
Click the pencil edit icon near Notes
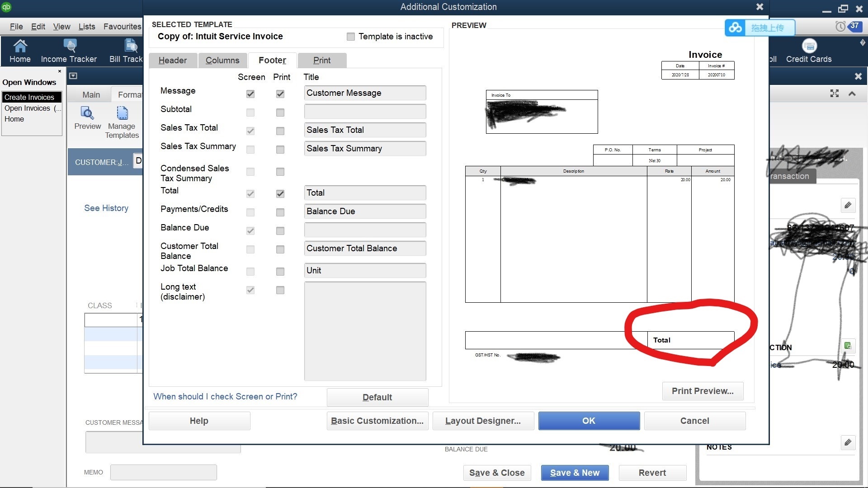(x=848, y=442)
